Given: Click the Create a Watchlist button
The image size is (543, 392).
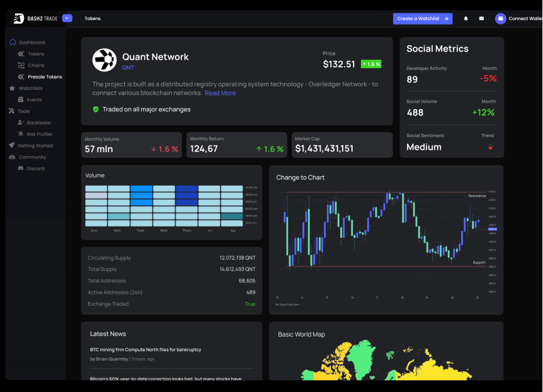Looking at the screenshot, I should [423, 19].
